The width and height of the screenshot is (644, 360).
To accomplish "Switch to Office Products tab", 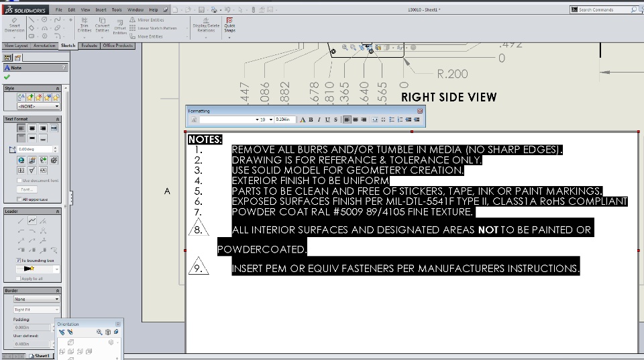I will [117, 46].
